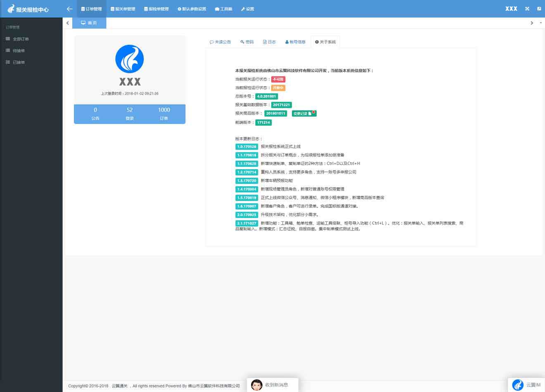Click the avatar next to 收到新消息
Screen dimensions: 545x392
tap(257, 385)
